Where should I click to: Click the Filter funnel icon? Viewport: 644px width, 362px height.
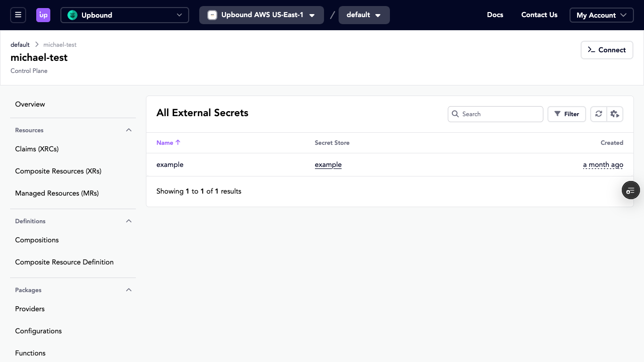[x=558, y=114]
